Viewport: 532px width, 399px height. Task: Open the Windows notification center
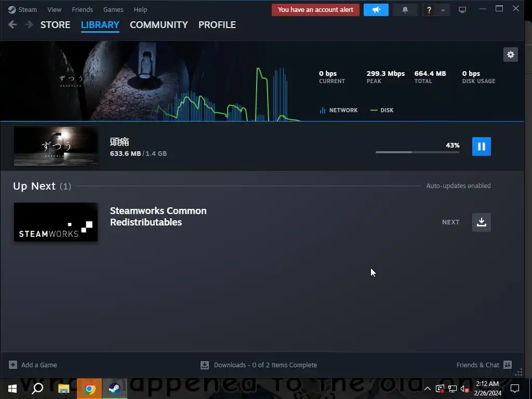[x=515, y=389]
